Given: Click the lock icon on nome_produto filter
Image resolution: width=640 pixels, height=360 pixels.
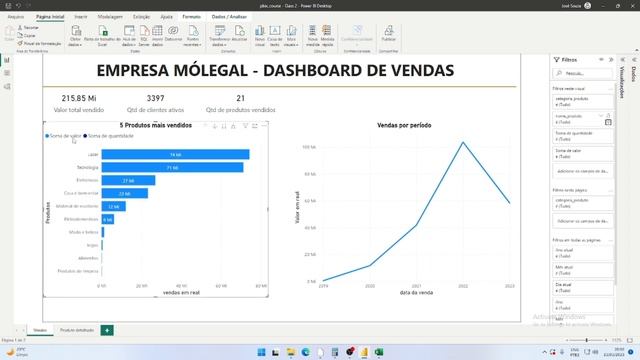Looking at the screenshot, I should [x=608, y=116].
